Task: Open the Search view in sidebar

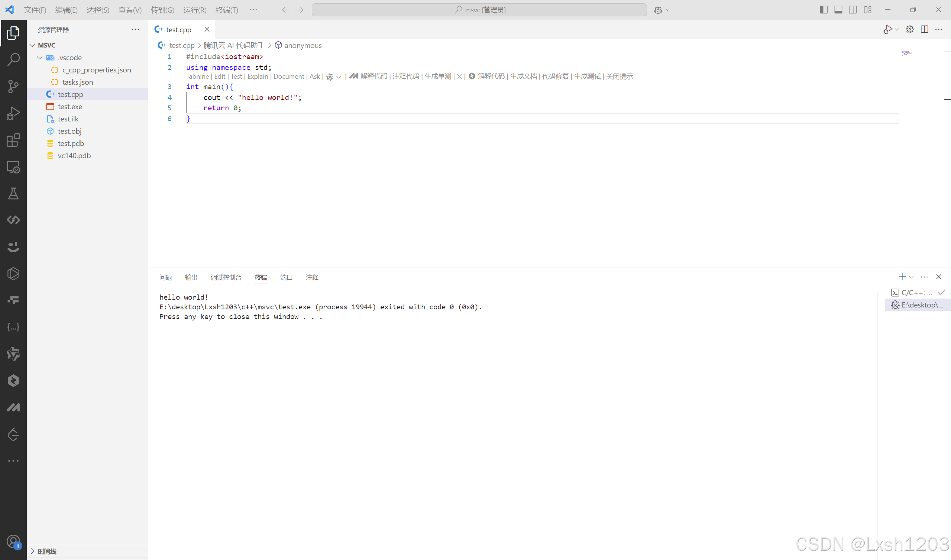Action: [13, 59]
